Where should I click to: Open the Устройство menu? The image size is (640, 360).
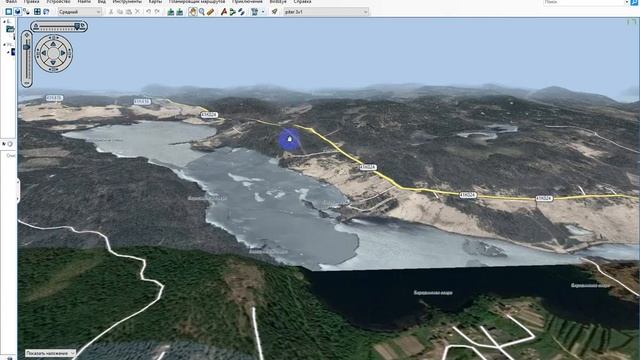coord(58,2)
